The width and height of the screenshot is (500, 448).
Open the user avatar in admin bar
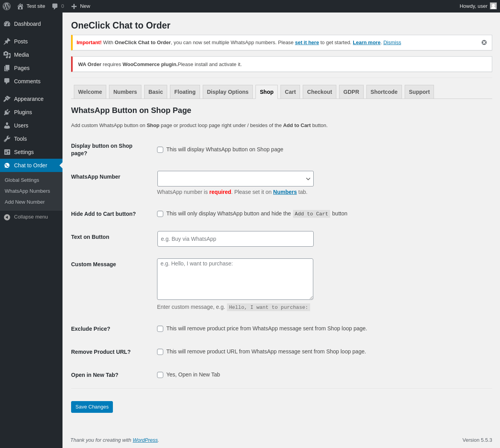(x=493, y=6)
